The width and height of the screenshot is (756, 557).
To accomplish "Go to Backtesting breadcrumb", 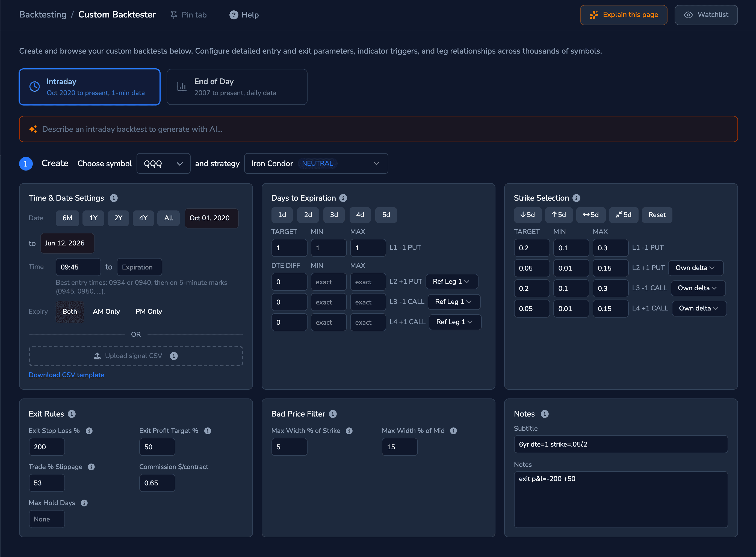I will coord(43,14).
